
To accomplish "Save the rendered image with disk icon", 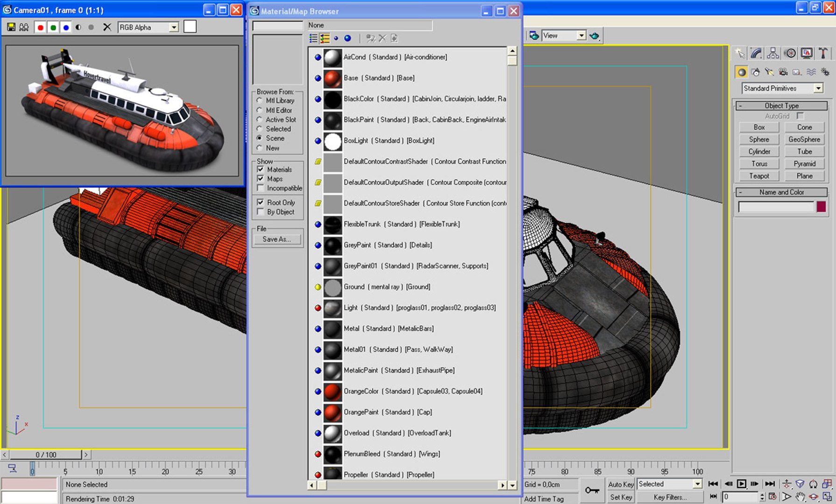I will [11, 28].
